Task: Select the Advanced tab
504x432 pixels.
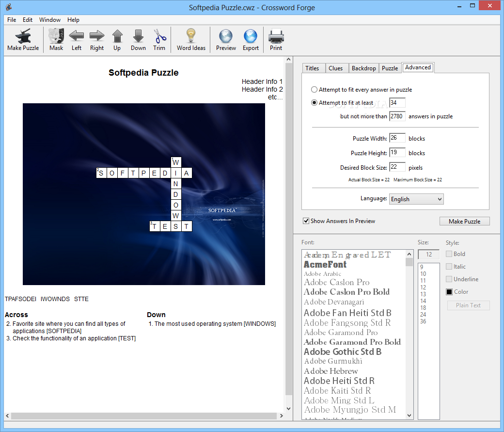Action: pyautogui.click(x=418, y=67)
